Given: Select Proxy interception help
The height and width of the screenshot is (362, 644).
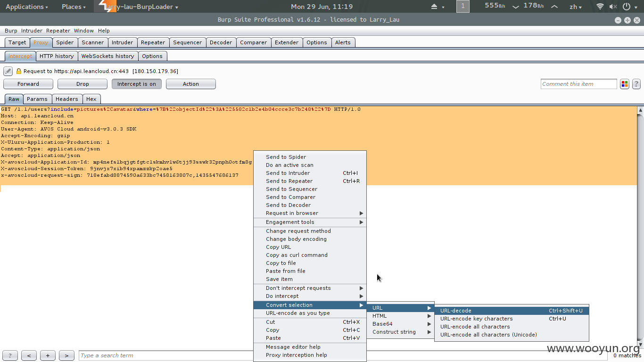Looking at the screenshot, I should coord(310,355).
